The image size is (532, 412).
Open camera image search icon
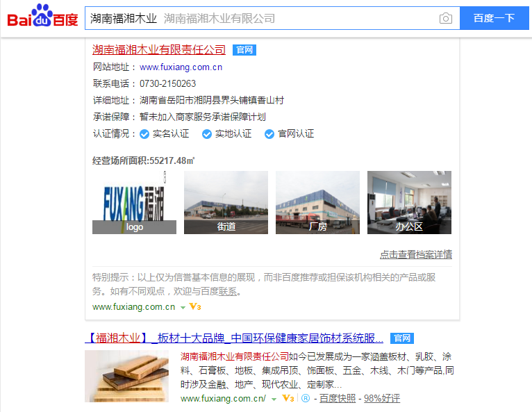tap(445, 18)
